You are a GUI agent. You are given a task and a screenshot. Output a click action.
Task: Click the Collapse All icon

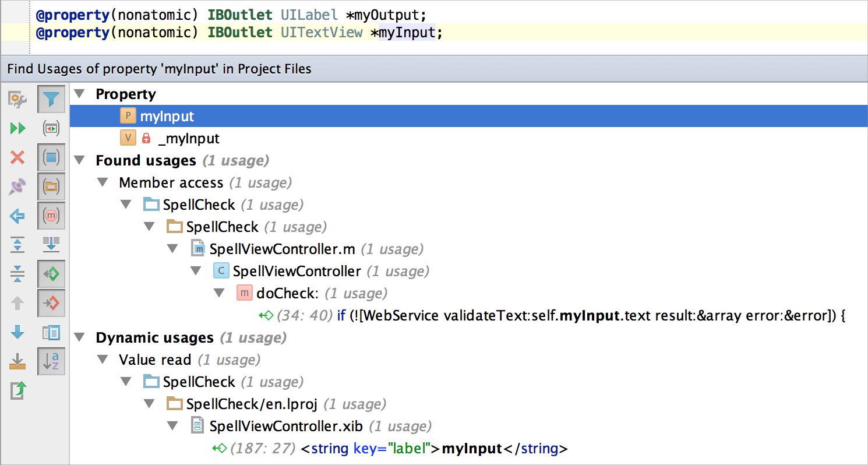pos(17,274)
